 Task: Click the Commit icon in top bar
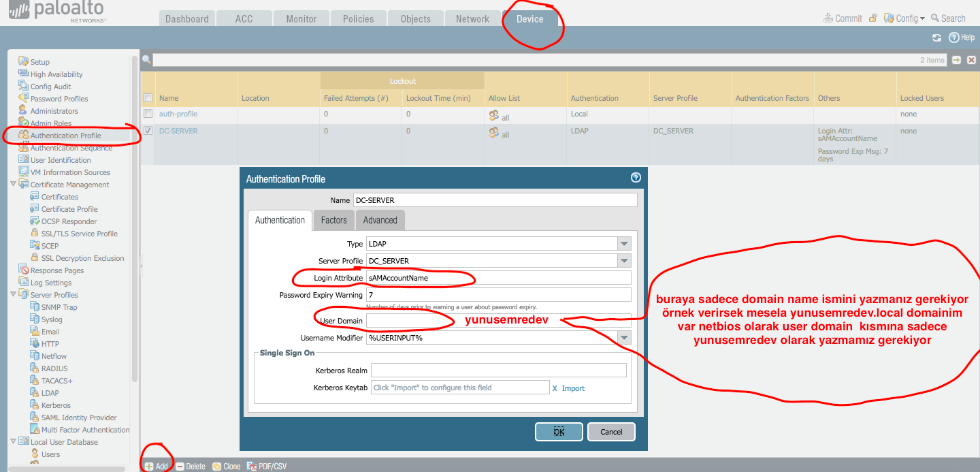pos(828,18)
